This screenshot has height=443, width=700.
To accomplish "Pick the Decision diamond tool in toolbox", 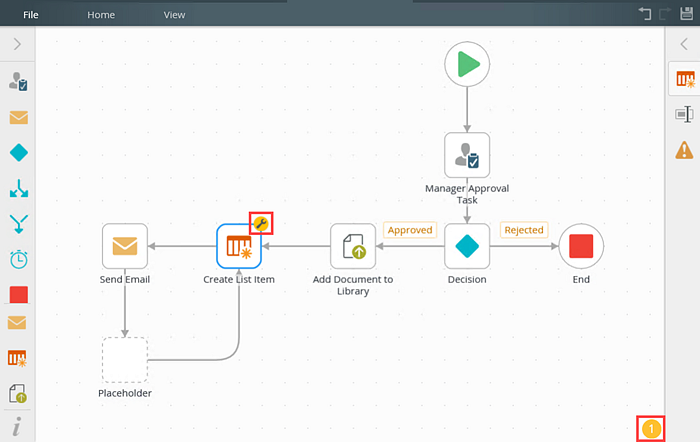I will tap(18, 153).
